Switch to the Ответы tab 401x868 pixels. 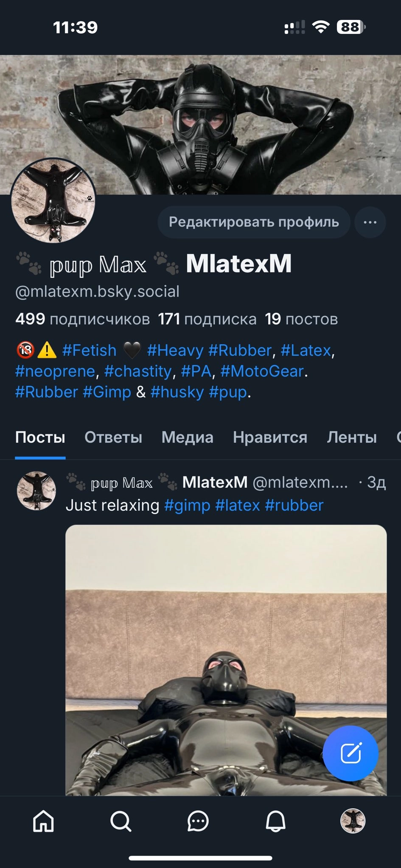(x=113, y=437)
